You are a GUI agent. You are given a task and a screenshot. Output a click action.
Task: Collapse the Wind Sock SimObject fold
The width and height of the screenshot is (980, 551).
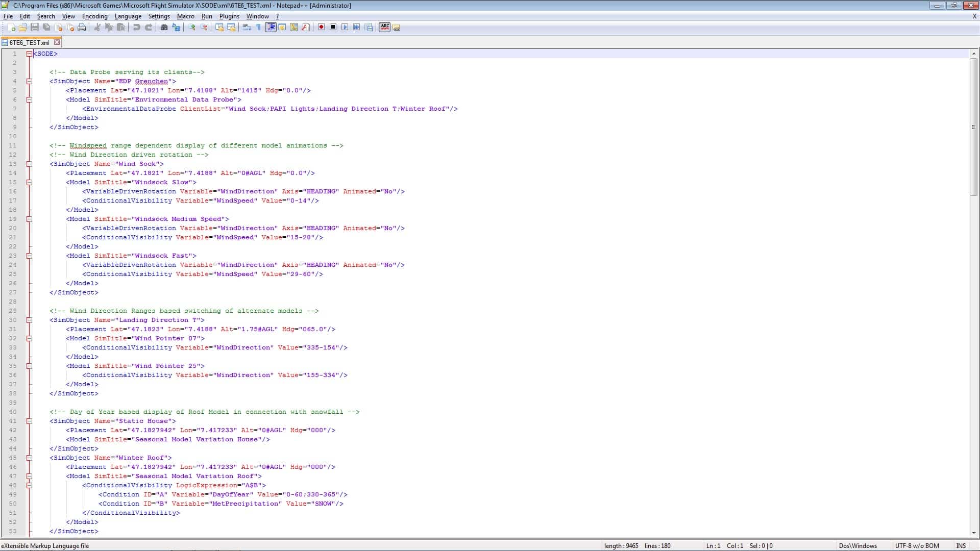click(x=29, y=164)
